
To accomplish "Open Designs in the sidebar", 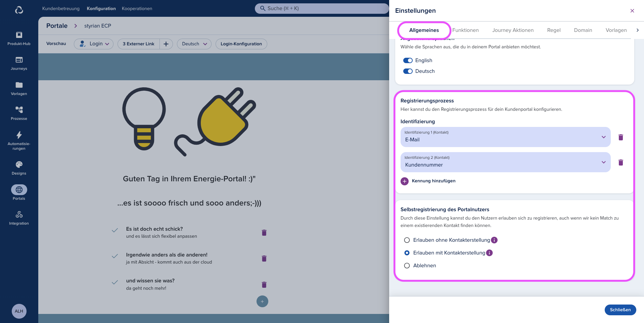I will coord(19,168).
